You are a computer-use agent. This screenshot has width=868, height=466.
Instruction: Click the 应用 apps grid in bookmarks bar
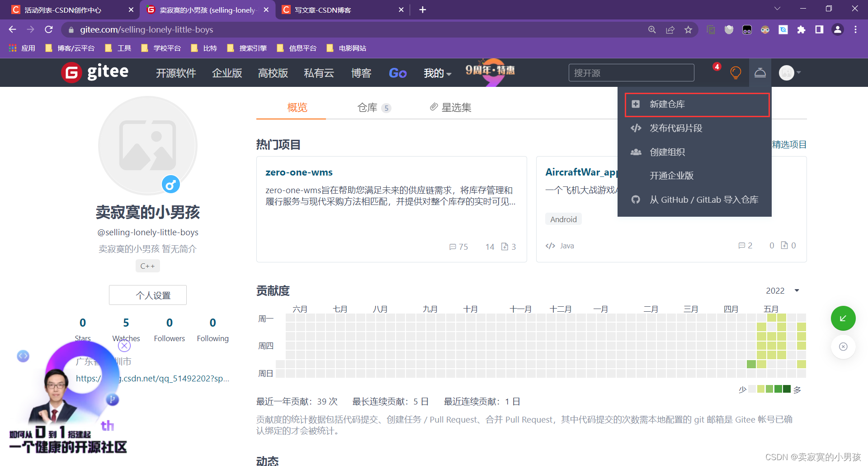tap(22, 48)
